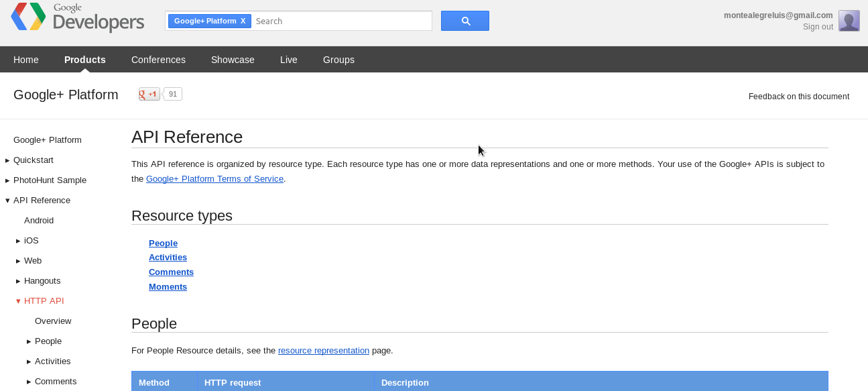This screenshot has width=868, height=391.
Task: Select Android in the sidebar
Action: [39, 221]
